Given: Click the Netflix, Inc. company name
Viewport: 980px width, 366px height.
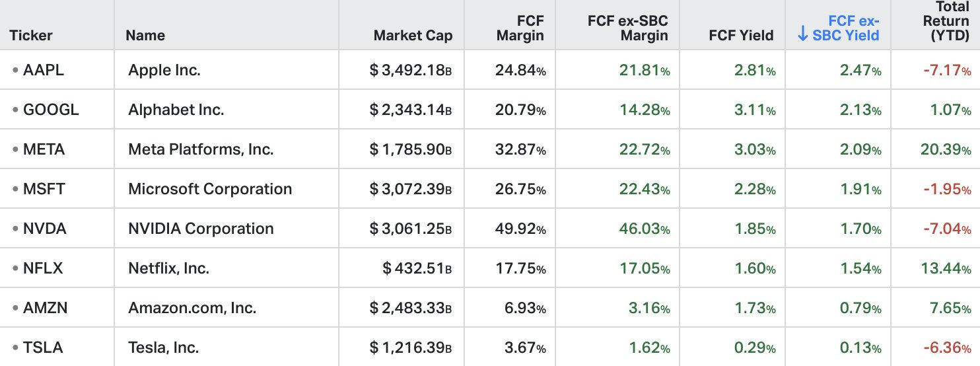Looking at the screenshot, I should [x=168, y=268].
